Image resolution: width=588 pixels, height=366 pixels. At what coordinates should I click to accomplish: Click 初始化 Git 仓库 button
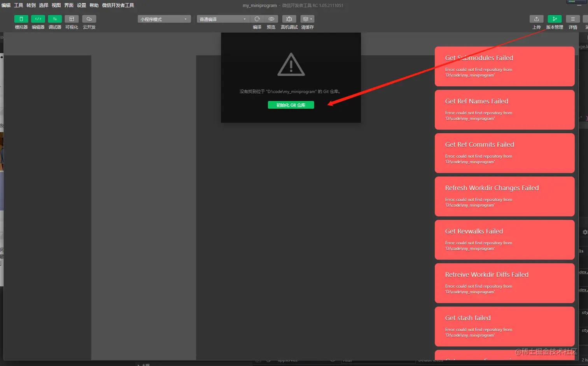tap(291, 105)
